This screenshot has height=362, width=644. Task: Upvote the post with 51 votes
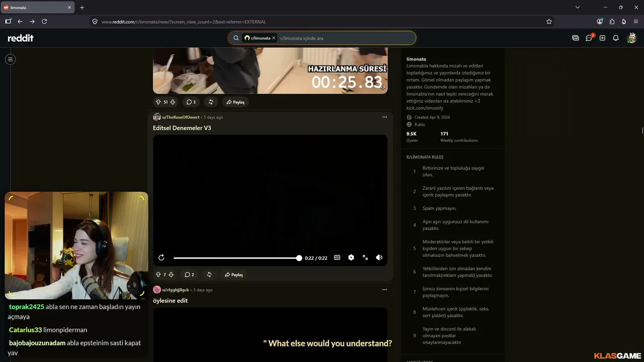[x=158, y=102]
